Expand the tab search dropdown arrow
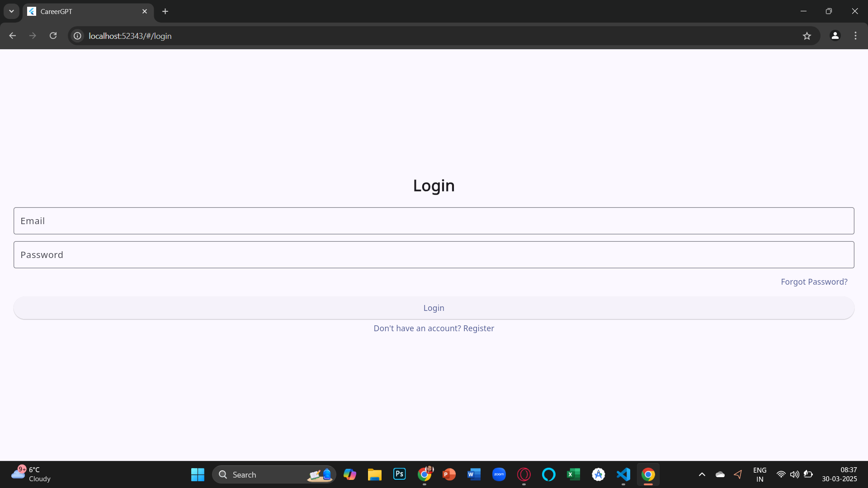The image size is (868, 488). coord(11,11)
